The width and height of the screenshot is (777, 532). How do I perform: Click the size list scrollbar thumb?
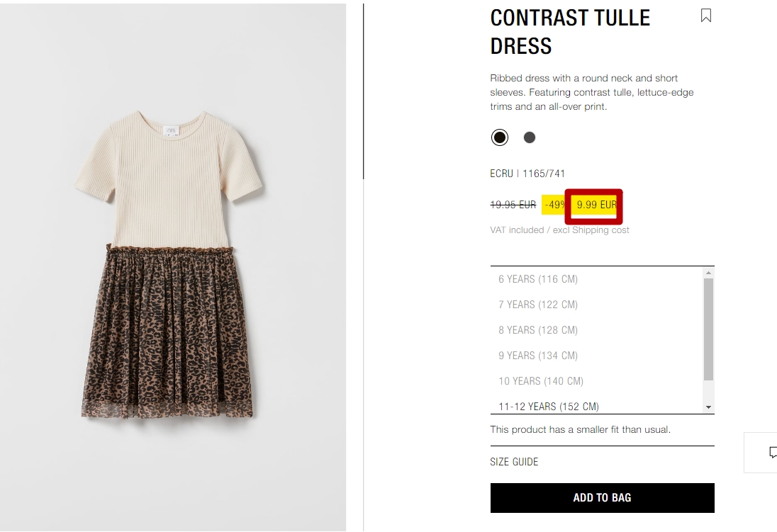click(x=709, y=329)
